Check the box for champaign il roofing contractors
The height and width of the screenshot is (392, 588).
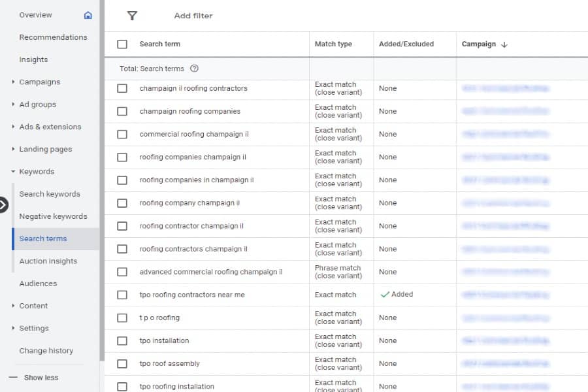122,89
